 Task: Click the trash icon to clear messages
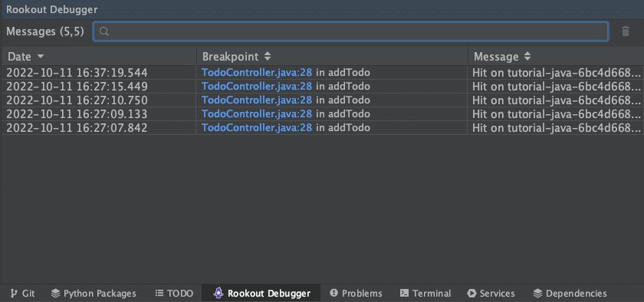pyautogui.click(x=625, y=31)
